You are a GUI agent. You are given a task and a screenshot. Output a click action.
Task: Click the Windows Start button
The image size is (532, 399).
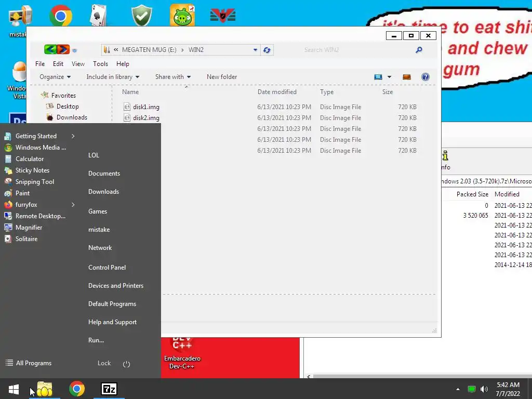click(14, 389)
